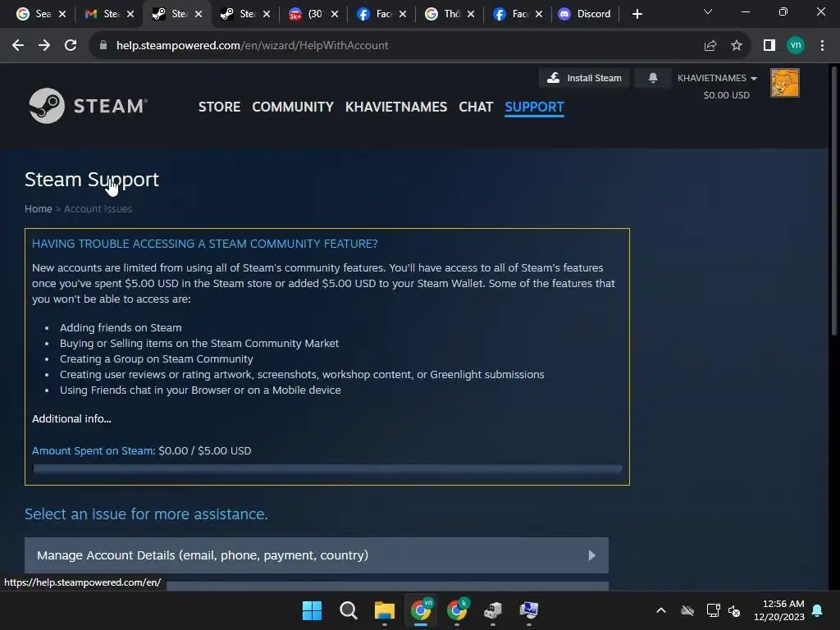Image resolution: width=840 pixels, height=630 pixels.
Task: Click the address bar URL
Action: (253, 46)
